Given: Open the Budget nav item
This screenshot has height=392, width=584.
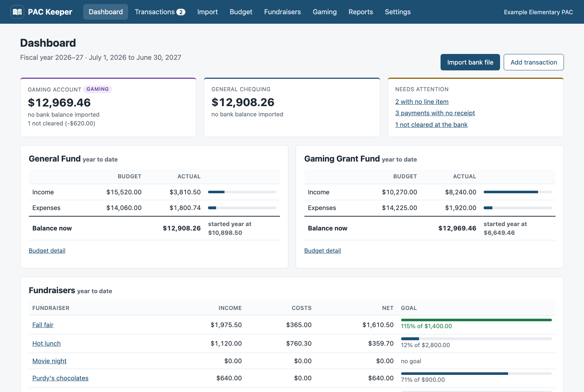Looking at the screenshot, I should pos(241,12).
